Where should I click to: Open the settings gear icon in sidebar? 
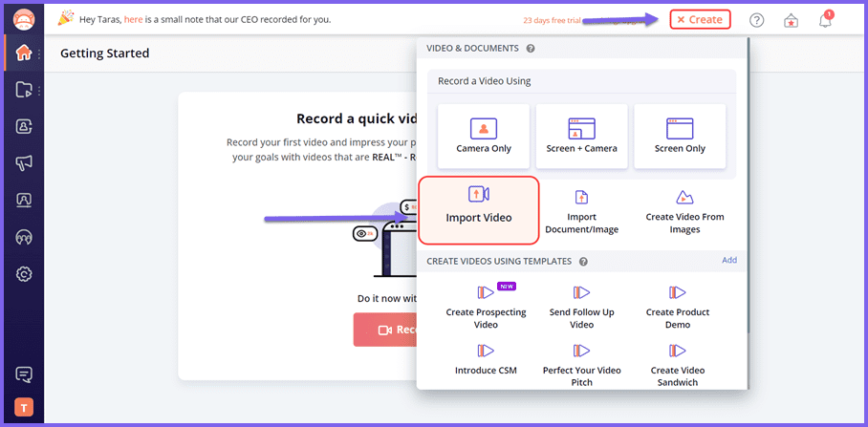click(x=24, y=274)
